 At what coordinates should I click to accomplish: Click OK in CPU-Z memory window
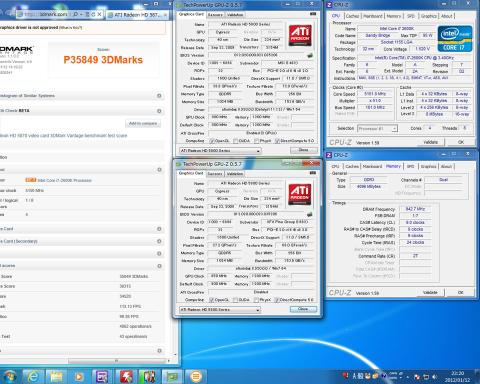[460, 292]
